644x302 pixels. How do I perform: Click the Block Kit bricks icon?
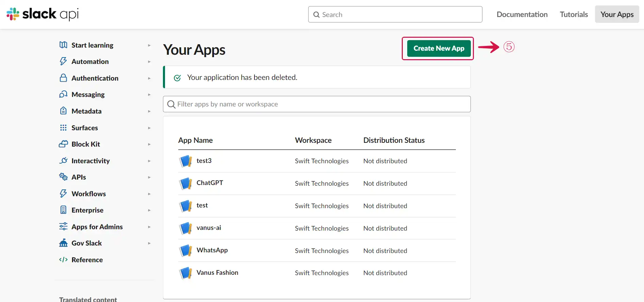click(63, 144)
